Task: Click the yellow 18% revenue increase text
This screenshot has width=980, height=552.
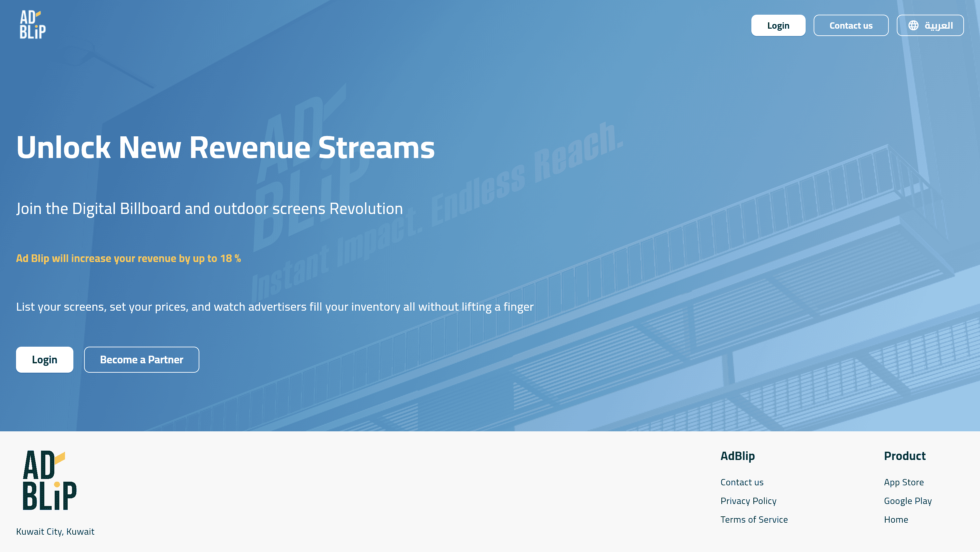Action: (x=128, y=258)
